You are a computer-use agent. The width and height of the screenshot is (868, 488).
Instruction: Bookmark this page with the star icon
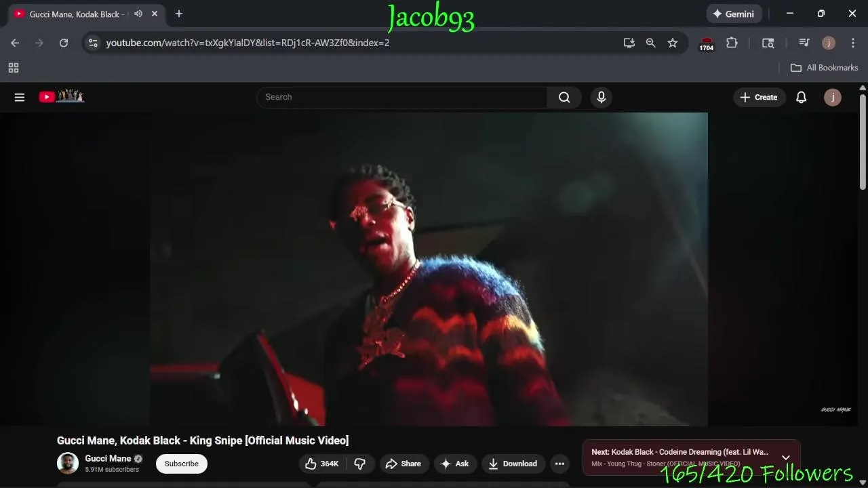coord(673,43)
